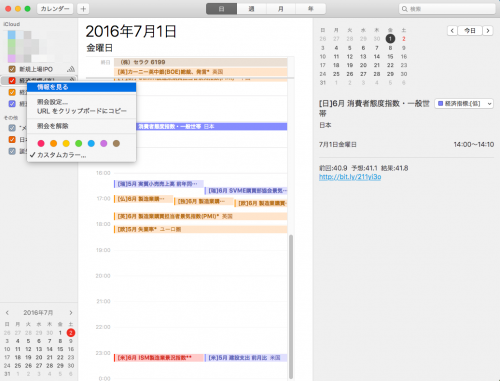Toggle orange 日本 calendar checkbox under その他

[12, 139]
